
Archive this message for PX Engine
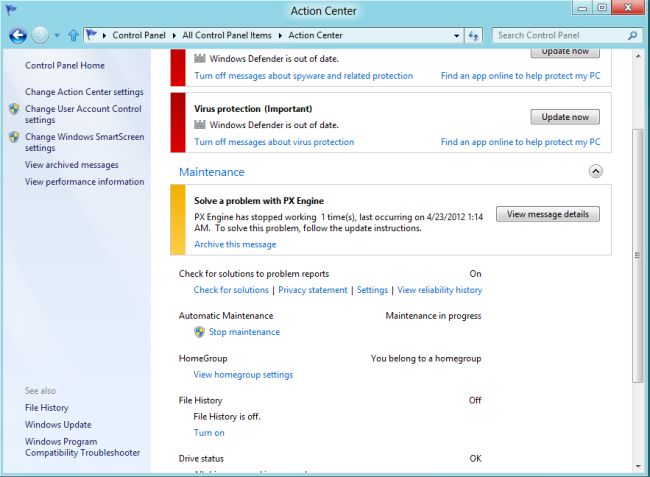[235, 245]
